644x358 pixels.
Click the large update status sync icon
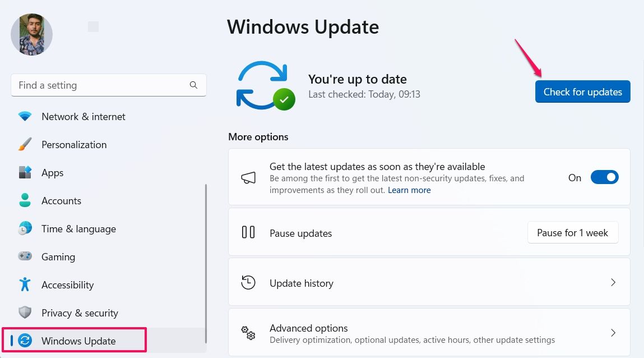pos(265,85)
